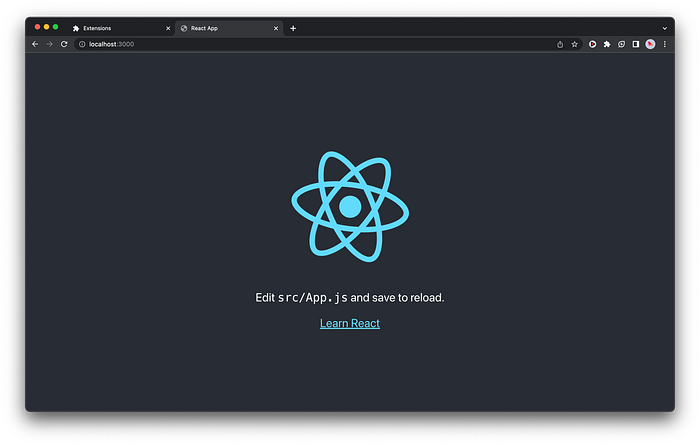
Task: Go forward with the forward arrow
Action: (50, 44)
